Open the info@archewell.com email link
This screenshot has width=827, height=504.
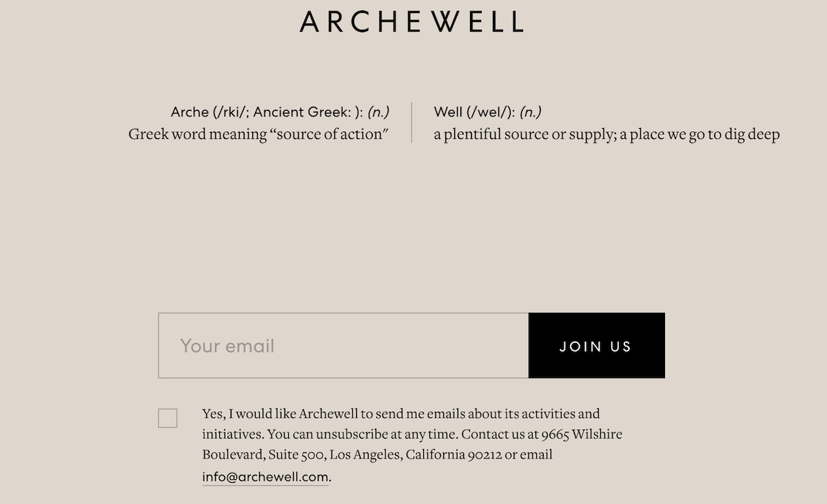point(265,476)
